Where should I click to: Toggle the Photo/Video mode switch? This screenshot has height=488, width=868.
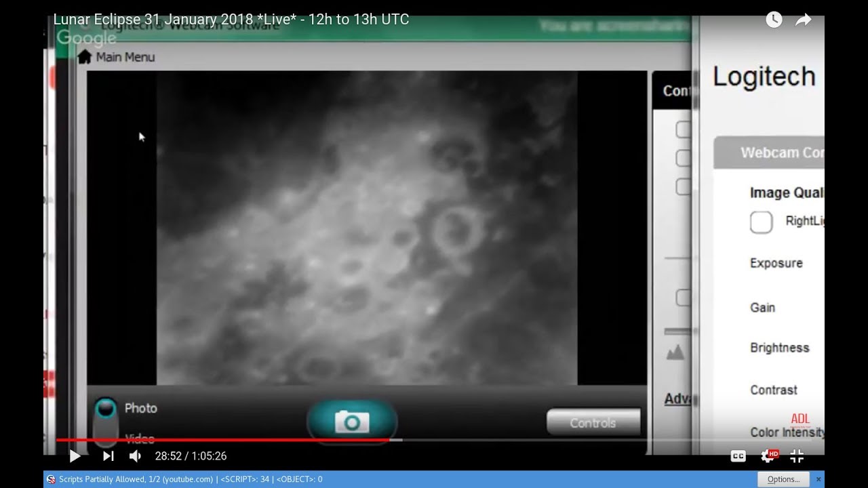105,422
